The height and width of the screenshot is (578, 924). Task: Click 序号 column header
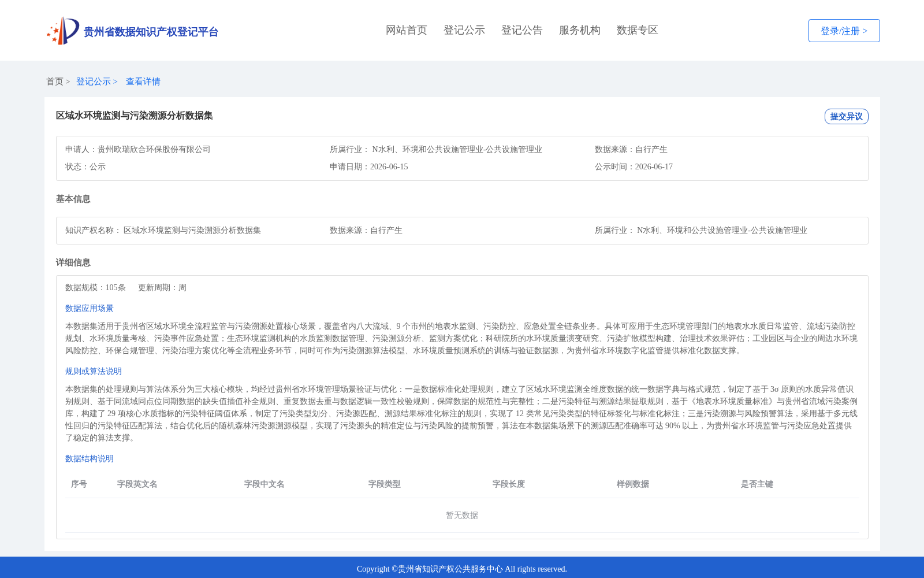79,484
